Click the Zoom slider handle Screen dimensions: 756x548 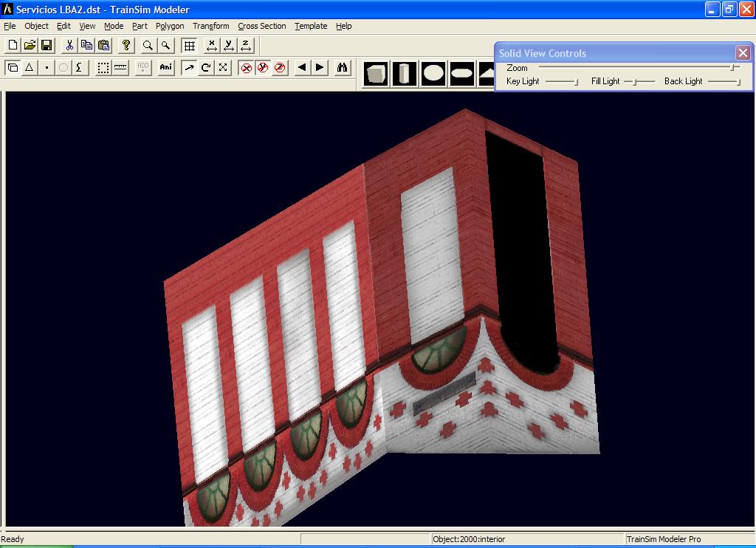(x=733, y=67)
